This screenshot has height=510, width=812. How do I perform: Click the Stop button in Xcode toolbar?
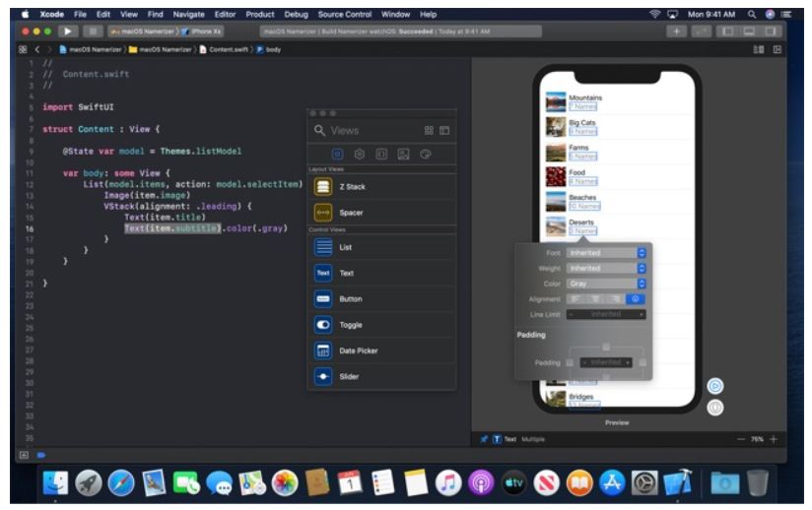point(94,32)
